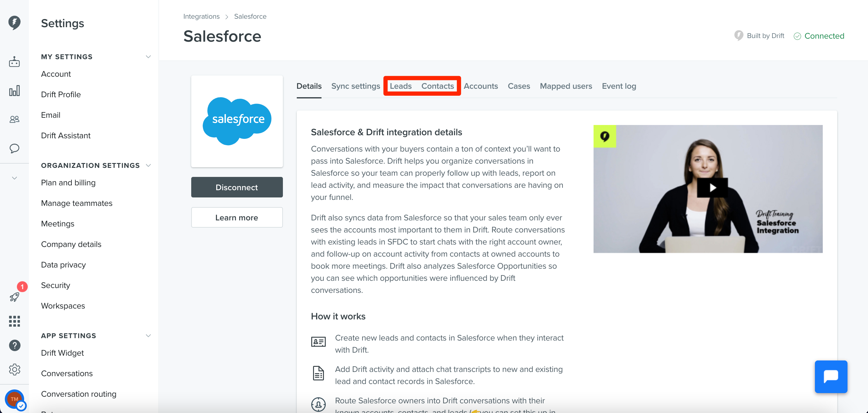Image resolution: width=868 pixels, height=413 pixels.
Task: Open the Event log tab
Action: 619,86
